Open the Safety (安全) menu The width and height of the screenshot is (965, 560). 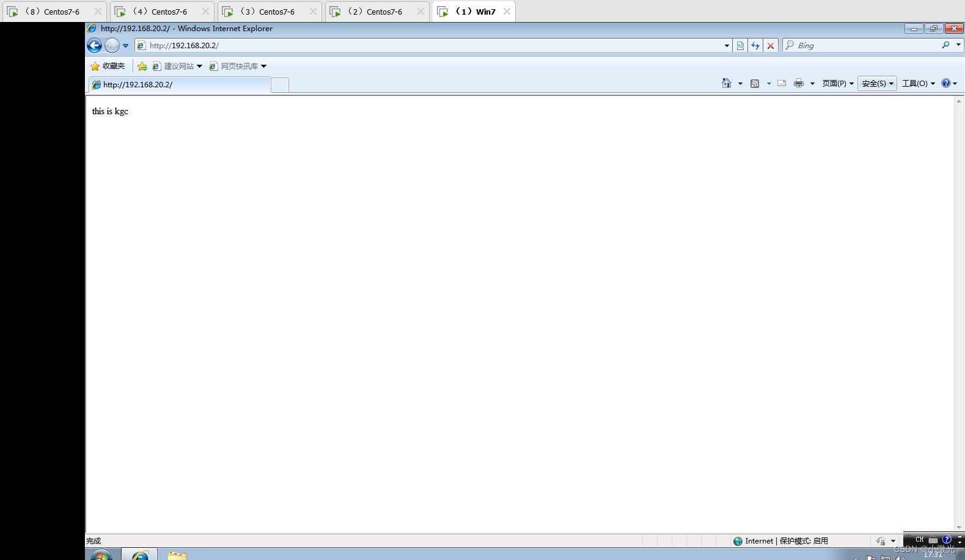878,84
